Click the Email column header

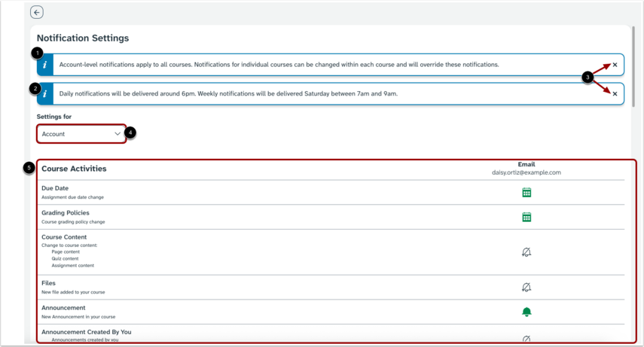pos(526,164)
